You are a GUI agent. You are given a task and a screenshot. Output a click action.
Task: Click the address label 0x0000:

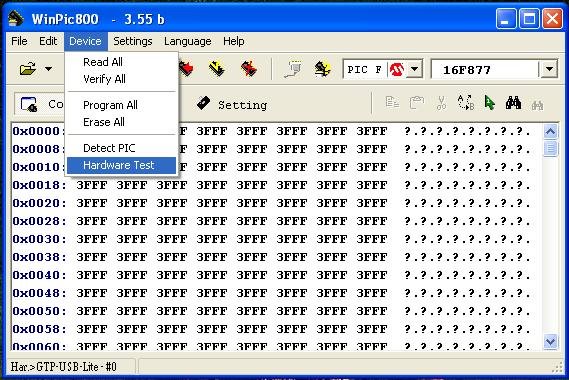coord(39,131)
